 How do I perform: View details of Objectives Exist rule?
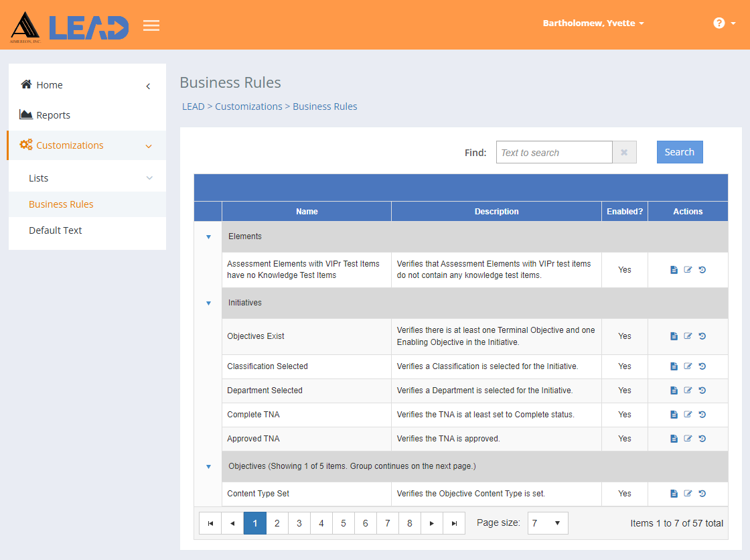pyautogui.click(x=674, y=336)
